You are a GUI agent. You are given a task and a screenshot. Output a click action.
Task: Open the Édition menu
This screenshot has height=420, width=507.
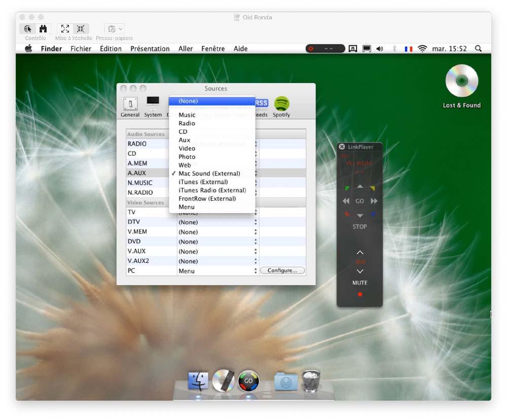click(111, 49)
